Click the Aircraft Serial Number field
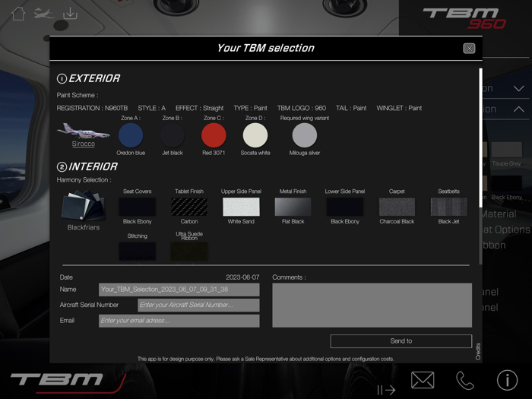The image size is (532, 399). 198,305
